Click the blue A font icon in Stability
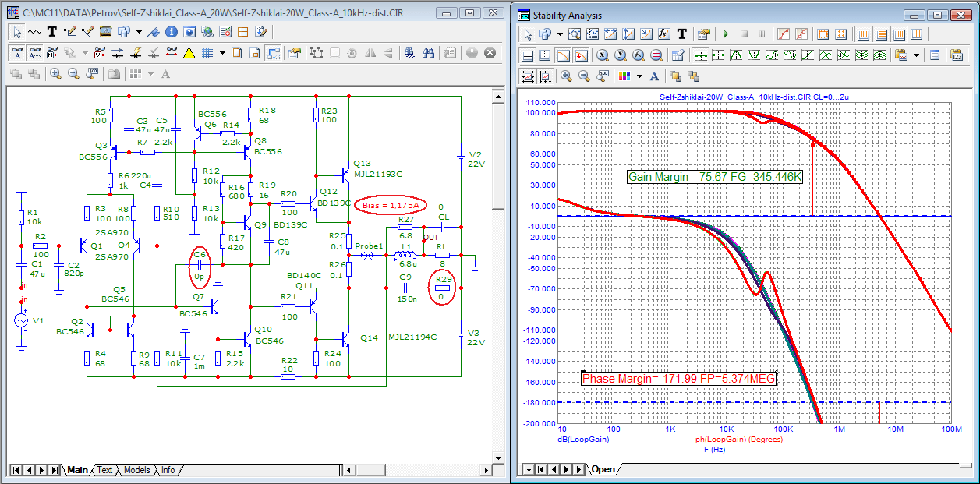 654,76
